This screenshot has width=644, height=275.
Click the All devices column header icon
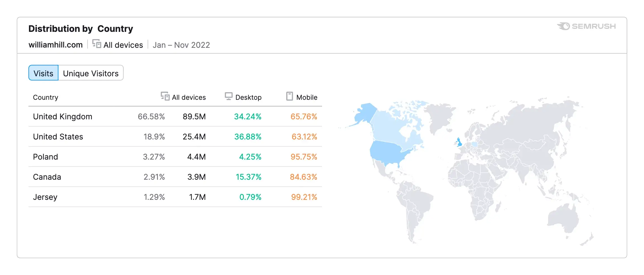tap(165, 96)
